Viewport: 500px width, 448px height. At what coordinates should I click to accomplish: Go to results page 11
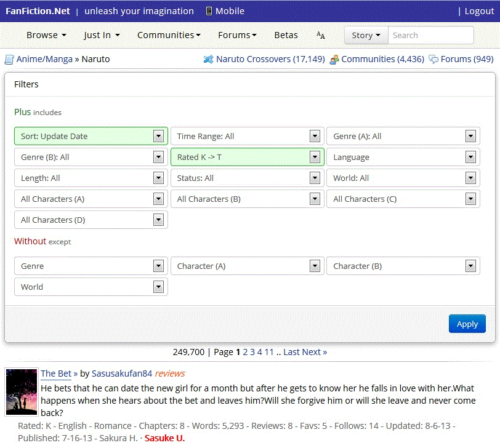(269, 352)
